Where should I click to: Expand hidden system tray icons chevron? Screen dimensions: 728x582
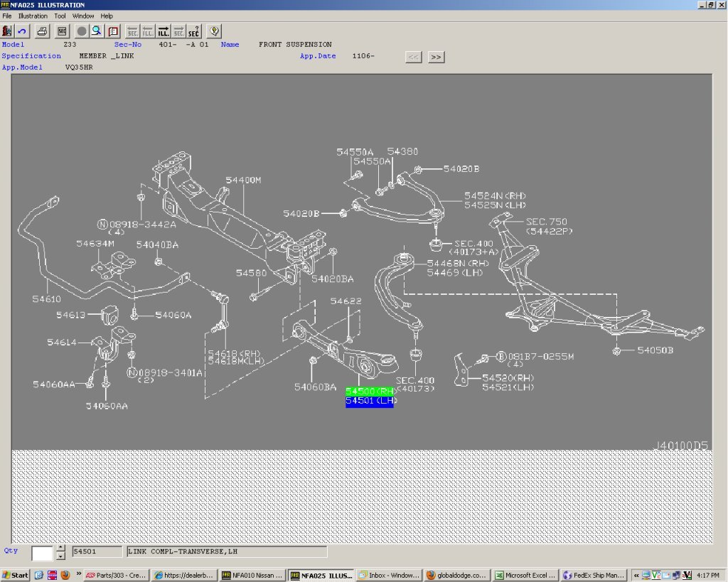(x=636, y=576)
